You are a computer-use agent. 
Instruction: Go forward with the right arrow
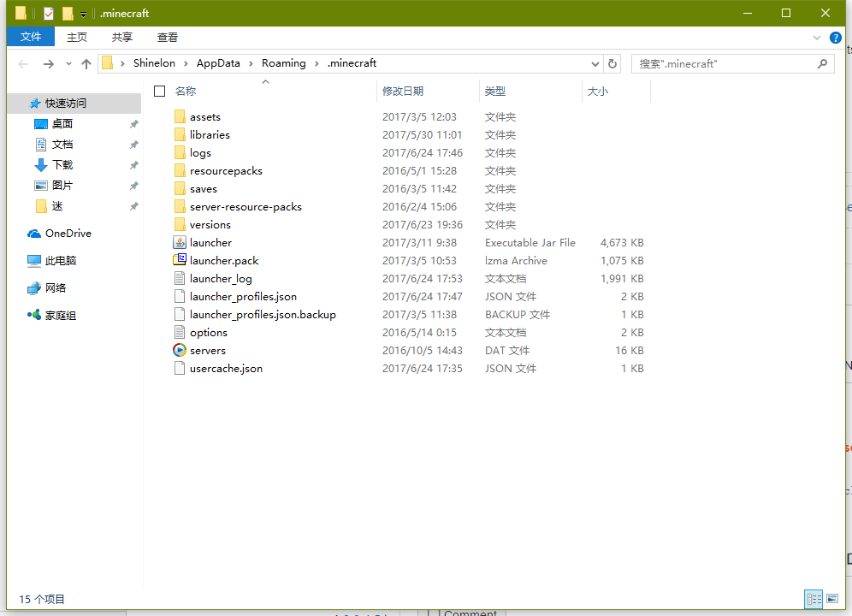tap(49, 64)
